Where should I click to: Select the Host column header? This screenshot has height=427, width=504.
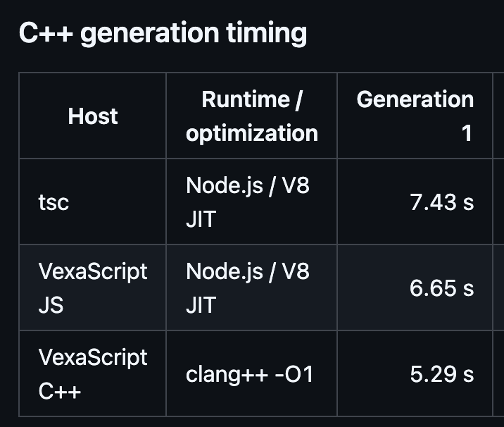pos(93,116)
